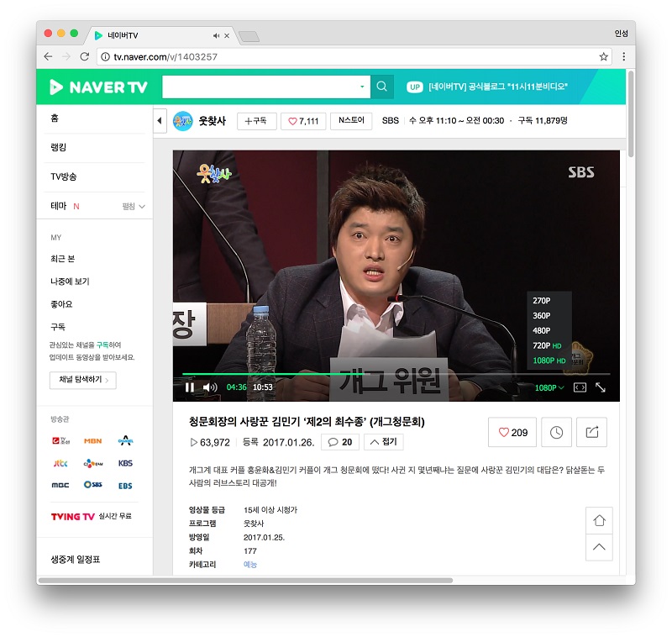Select the 네이버TV browser tab

tap(160, 35)
